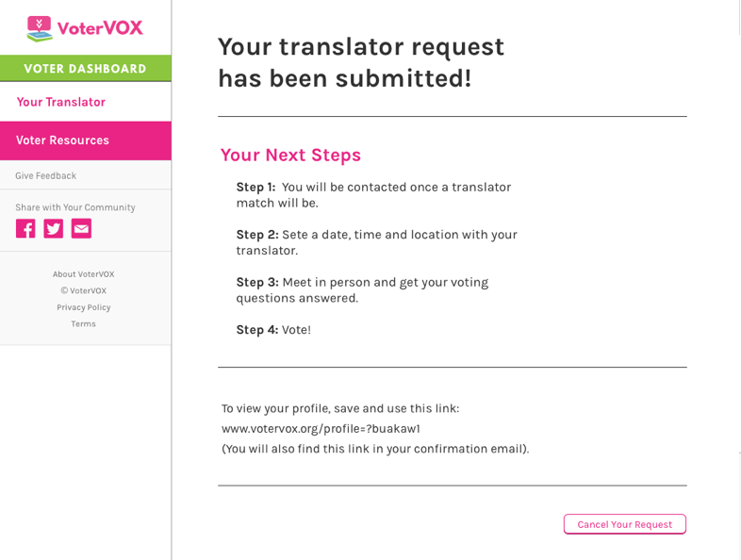Click the VoterVOX logo
This screenshot has height=560, width=741.
point(85,28)
